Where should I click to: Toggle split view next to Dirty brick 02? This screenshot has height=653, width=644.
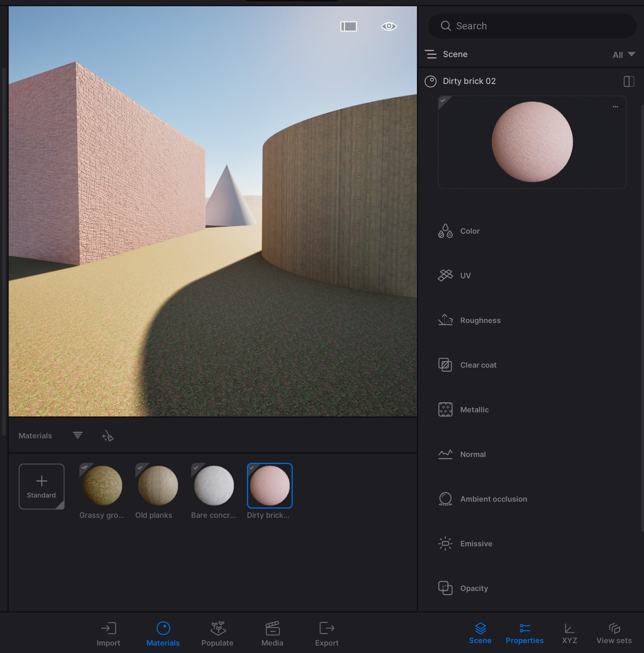pyautogui.click(x=628, y=81)
